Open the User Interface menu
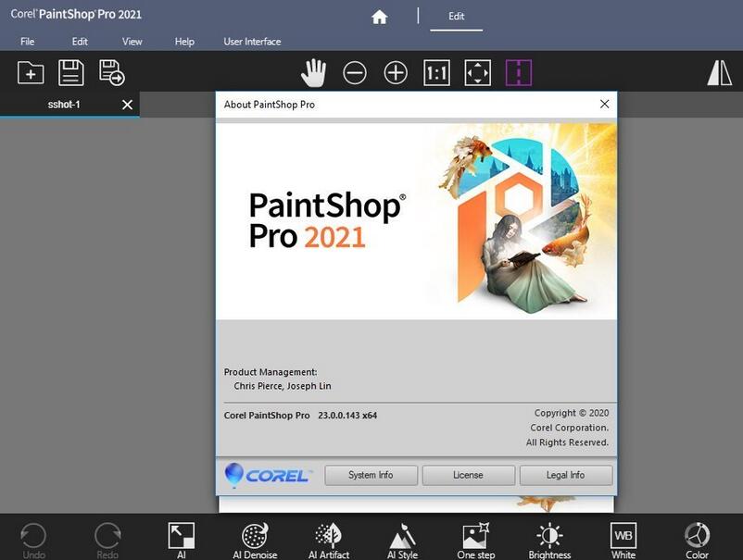The height and width of the screenshot is (560, 743). coord(252,42)
